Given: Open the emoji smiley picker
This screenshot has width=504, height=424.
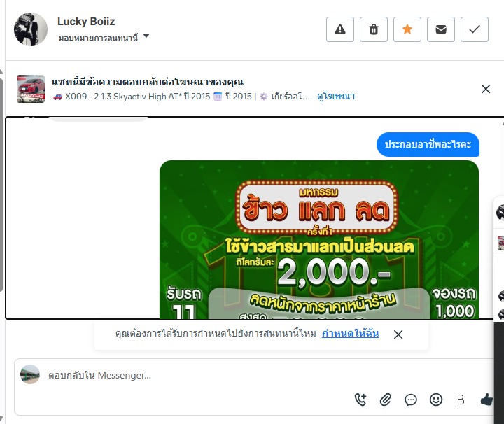Looking at the screenshot, I should (x=436, y=400).
